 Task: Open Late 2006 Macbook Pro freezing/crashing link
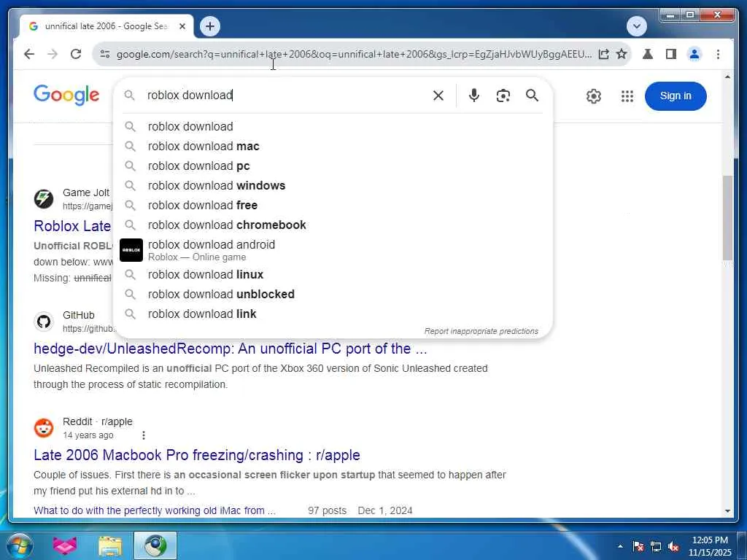pyautogui.click(x=197, y=455)
